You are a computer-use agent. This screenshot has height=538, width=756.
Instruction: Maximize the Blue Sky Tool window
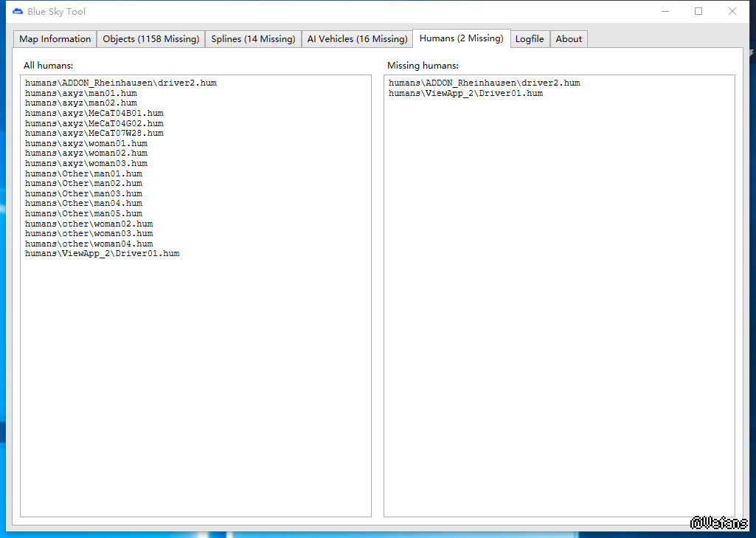pyautogui.click(x=698, y=12)
